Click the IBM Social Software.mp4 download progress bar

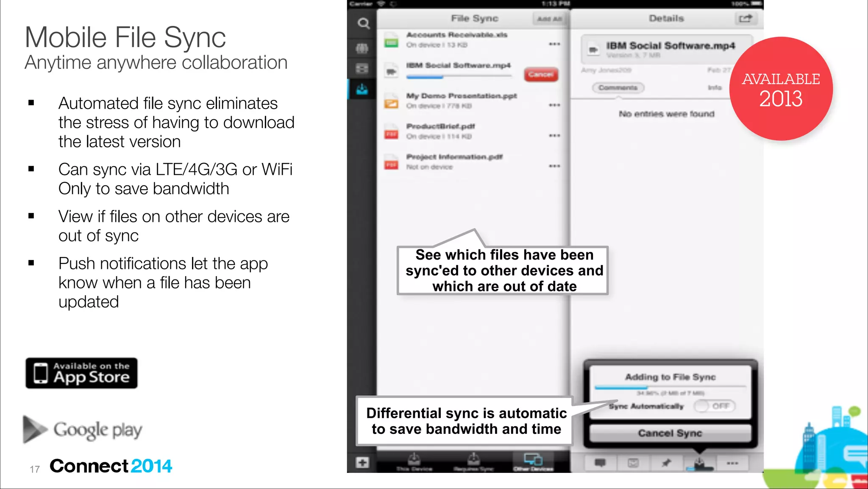(459, 77)
